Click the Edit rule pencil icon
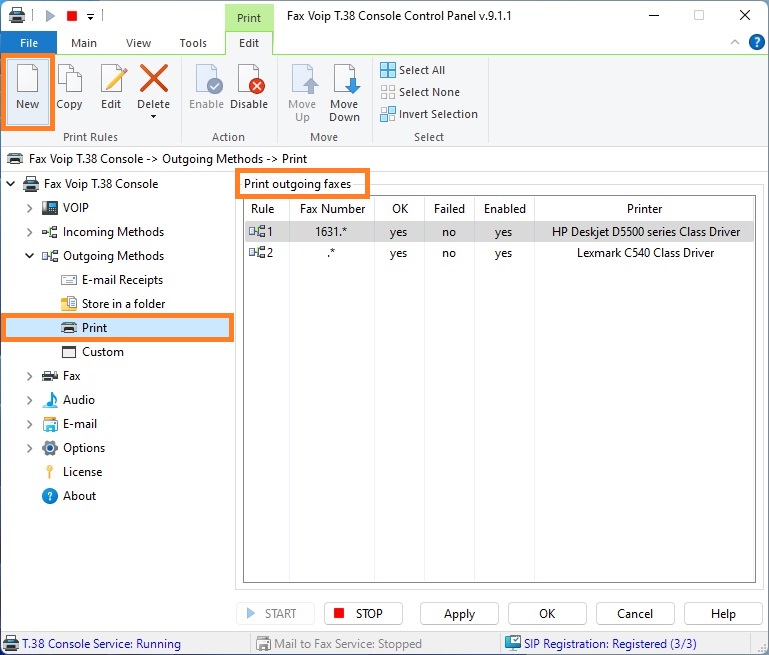 tap(112, 78)
